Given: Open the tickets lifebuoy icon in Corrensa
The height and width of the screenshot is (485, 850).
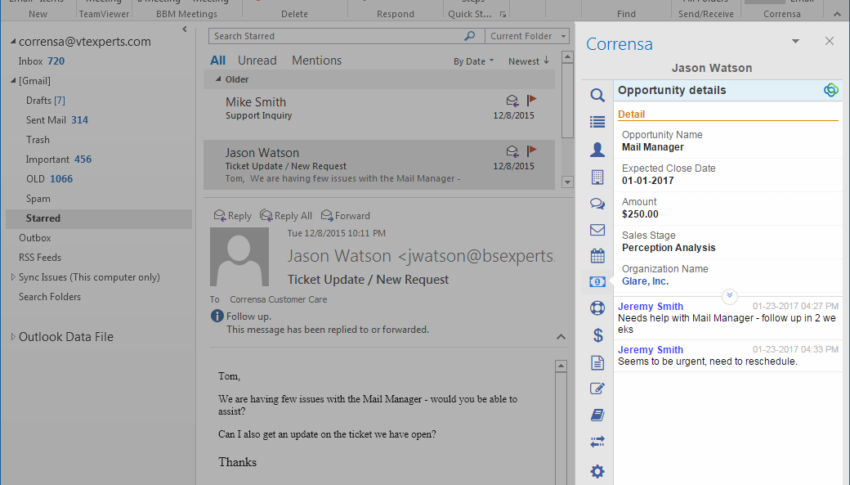Looking at the screenshot, I should (597, 308).
